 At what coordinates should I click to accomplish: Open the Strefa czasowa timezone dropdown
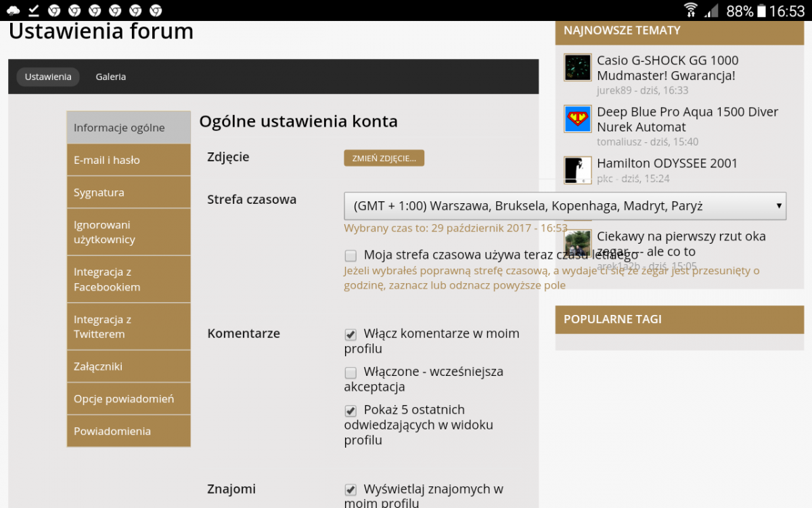[x=564, y=206]
